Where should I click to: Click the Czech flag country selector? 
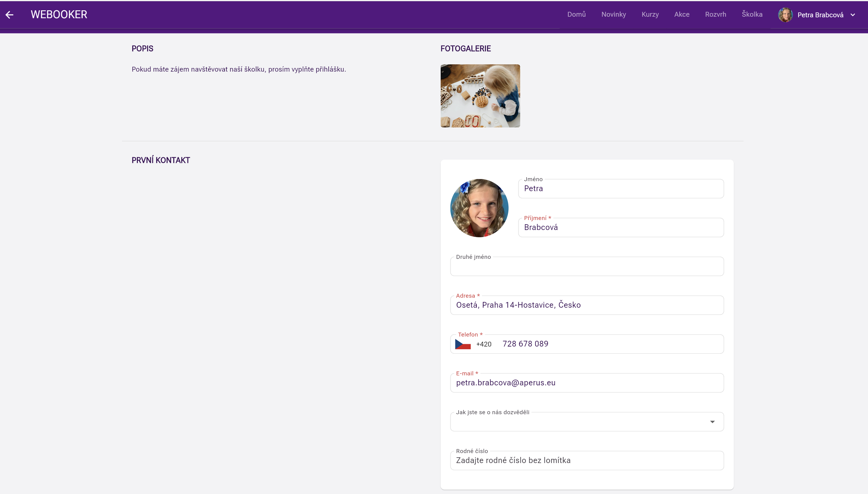(463, 344)
